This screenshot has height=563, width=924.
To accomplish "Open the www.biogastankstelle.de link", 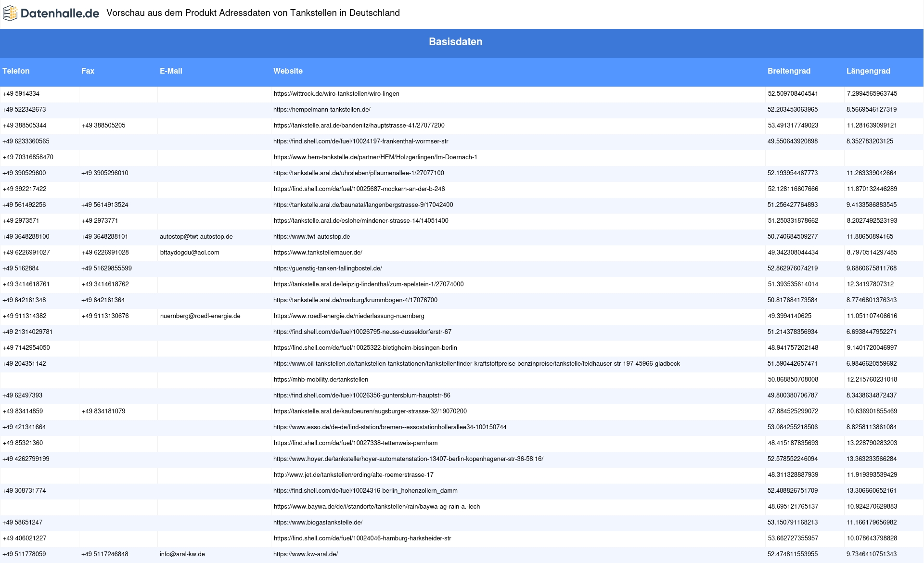I will [x=318, y=523].
